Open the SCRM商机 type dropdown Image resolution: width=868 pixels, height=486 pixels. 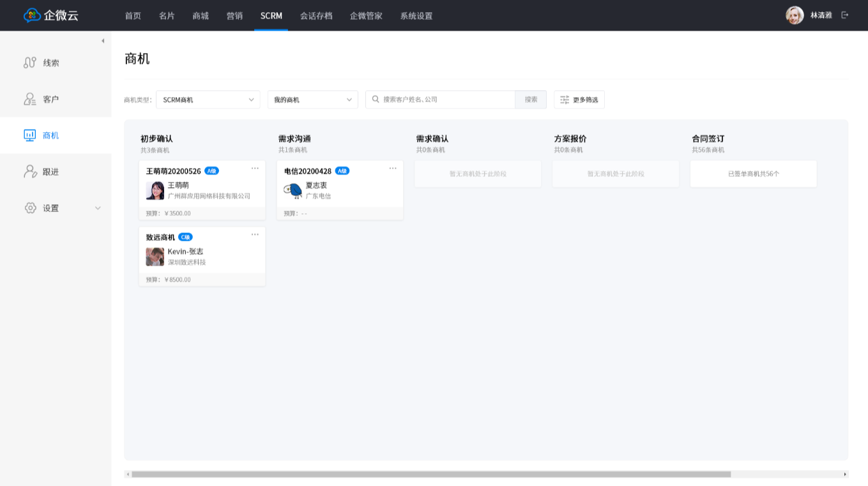pyautogui.click(x=208, y=100)
